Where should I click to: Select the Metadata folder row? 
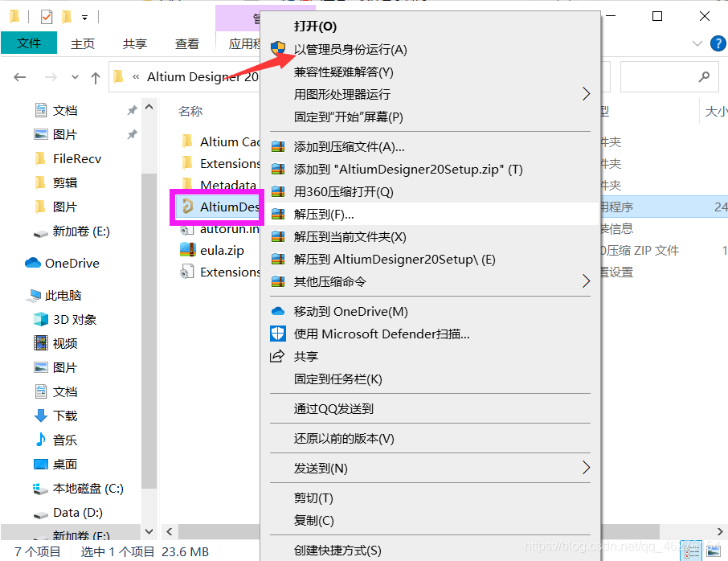(220, 185)
